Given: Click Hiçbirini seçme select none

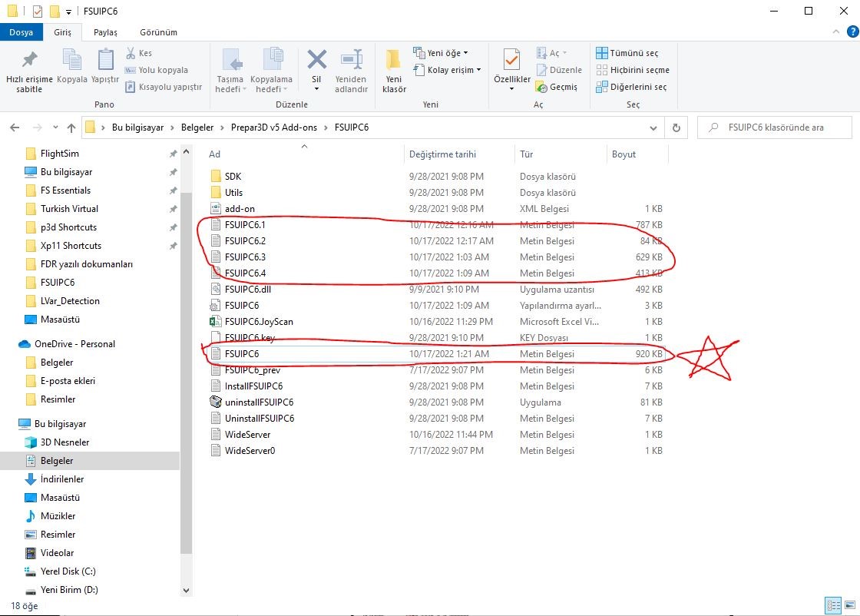Looking at the screenshot, I should click(633, 70).
